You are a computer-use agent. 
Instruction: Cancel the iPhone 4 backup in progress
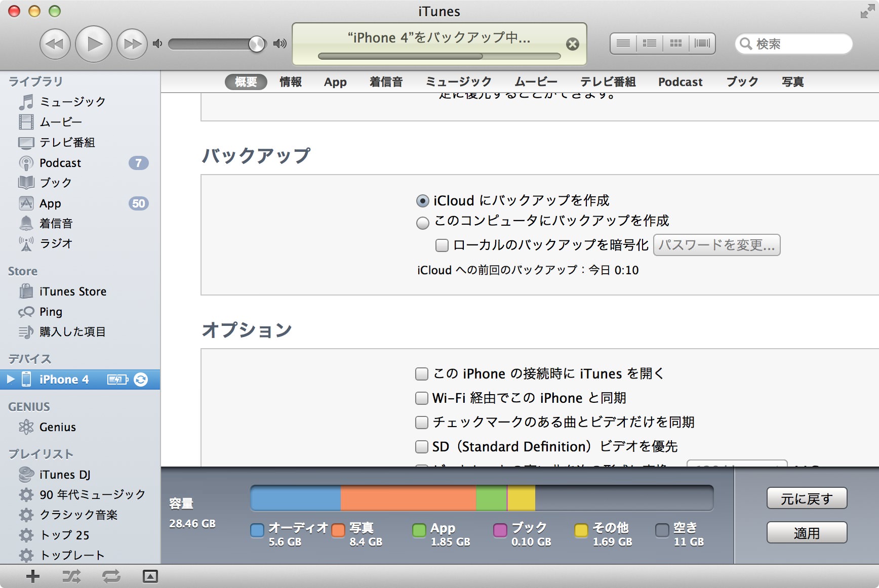click(573, 44)
